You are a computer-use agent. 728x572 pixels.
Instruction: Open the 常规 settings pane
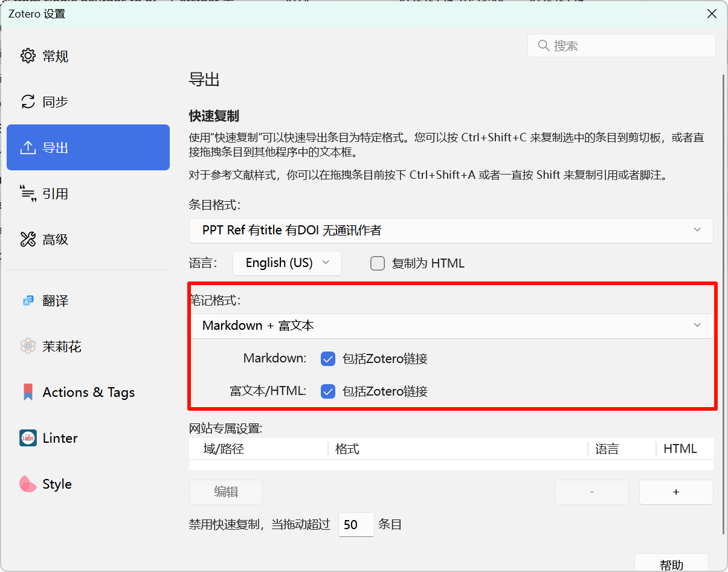88,56
